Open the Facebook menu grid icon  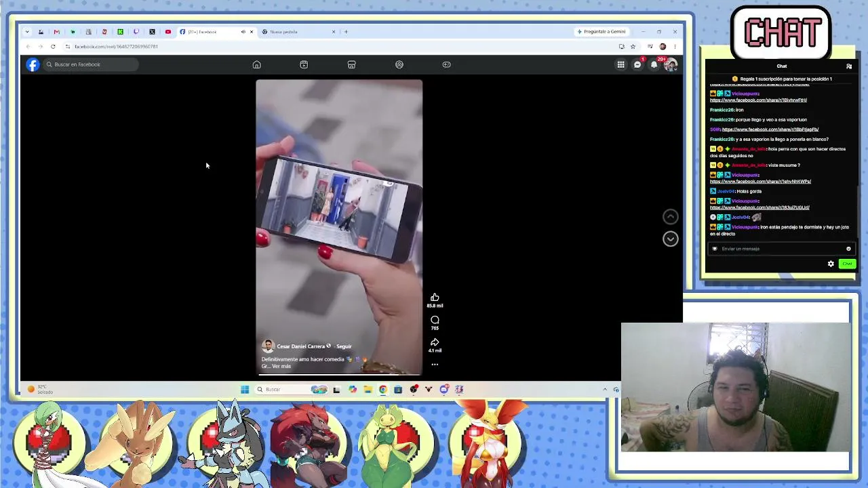(x=620, y=64)
